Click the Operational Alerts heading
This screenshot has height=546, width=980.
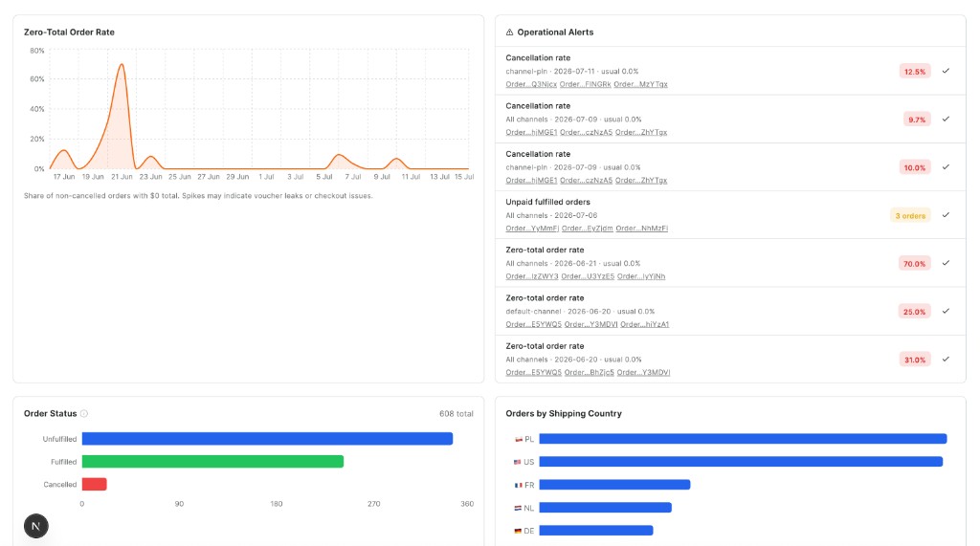tap(555, 32)
